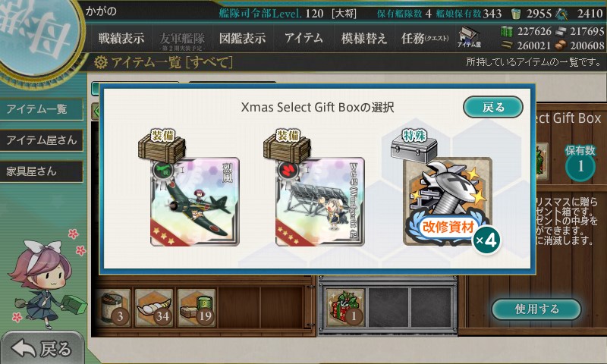
Task: Select the Xmas gift box item slot
Action: pos(345,308)
